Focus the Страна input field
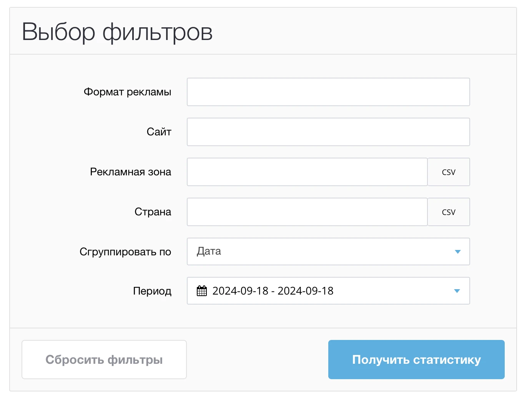532x403 pixels. click(307, 212)
